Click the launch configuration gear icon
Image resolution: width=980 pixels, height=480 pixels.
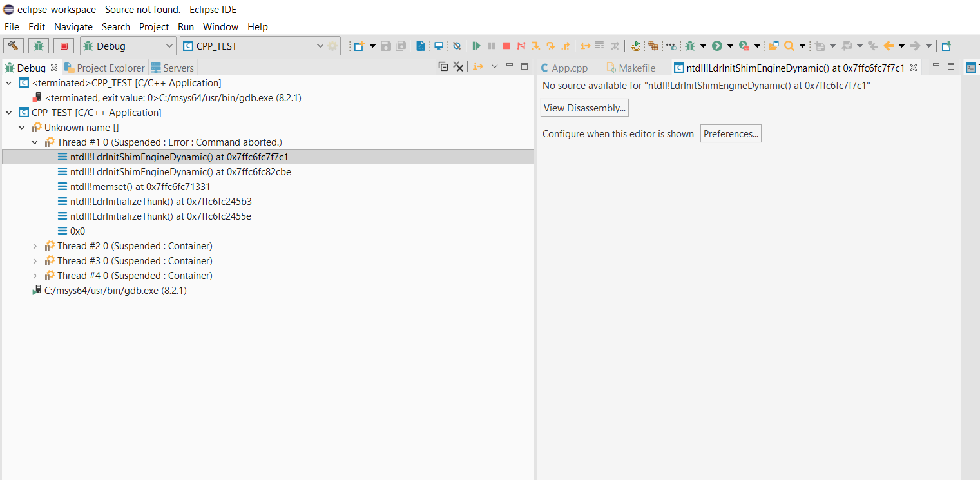(332, 46)
